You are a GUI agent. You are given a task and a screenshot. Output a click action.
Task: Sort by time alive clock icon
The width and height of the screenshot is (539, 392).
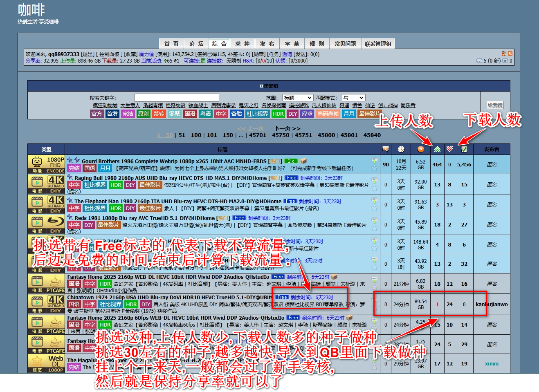point(401,149)
